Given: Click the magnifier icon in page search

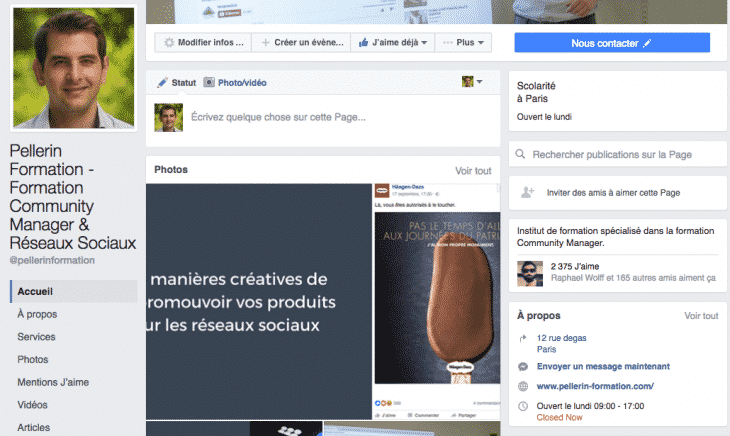Looking at the screenshot, I should 520,154.
